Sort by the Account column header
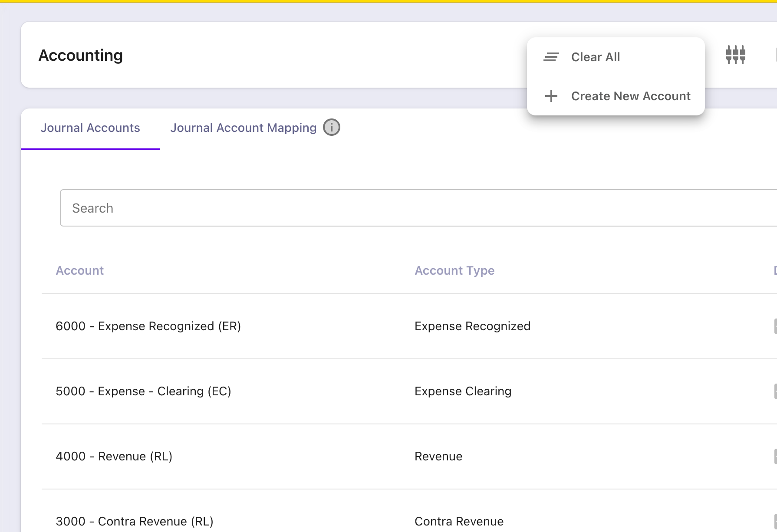 pos(80,270)
